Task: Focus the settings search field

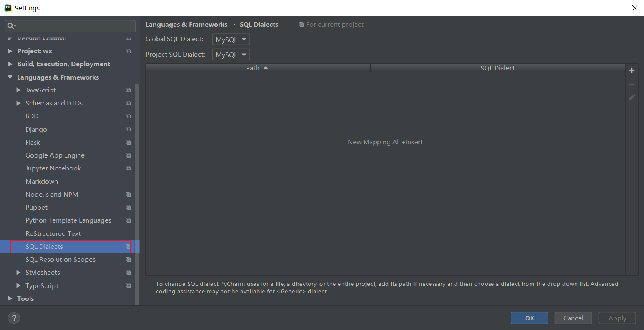Action: tap(70, 26)
